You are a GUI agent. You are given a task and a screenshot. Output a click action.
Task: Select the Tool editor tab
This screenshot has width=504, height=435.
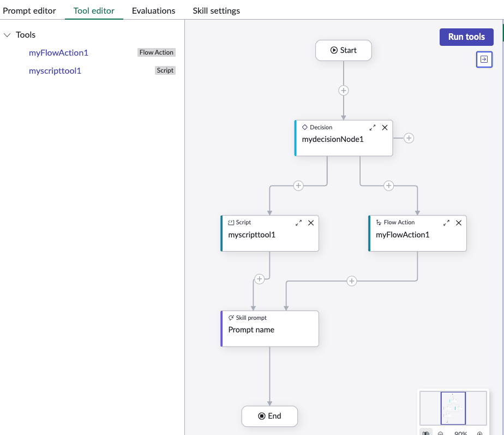pos(94,10)
